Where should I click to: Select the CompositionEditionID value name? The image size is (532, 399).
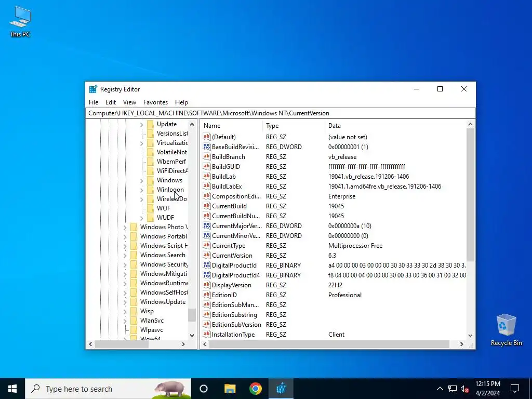tap(236, 196)
